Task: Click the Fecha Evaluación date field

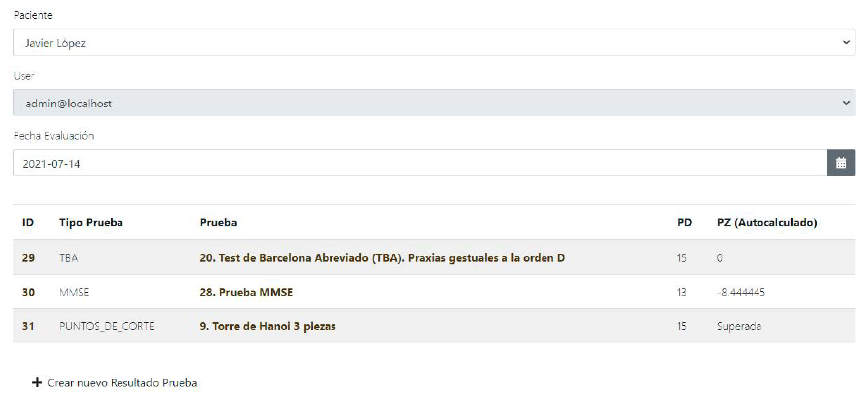Action: pos(420,163)
